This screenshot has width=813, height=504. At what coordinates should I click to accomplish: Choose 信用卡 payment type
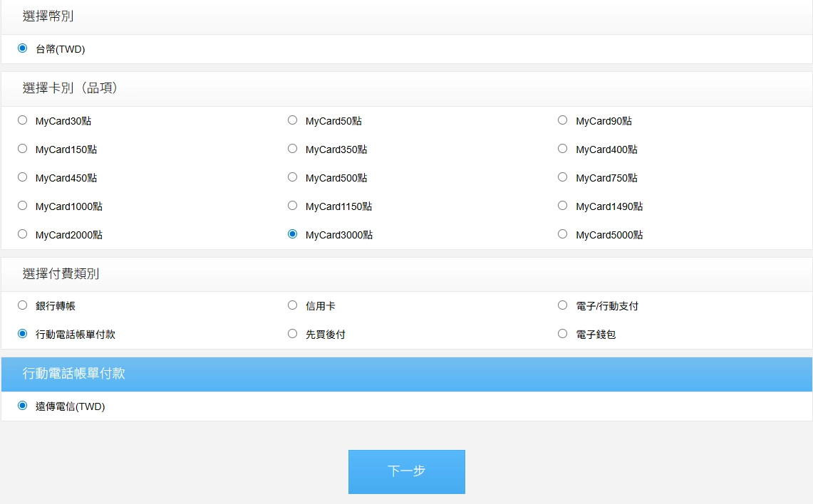click(292, 305)
